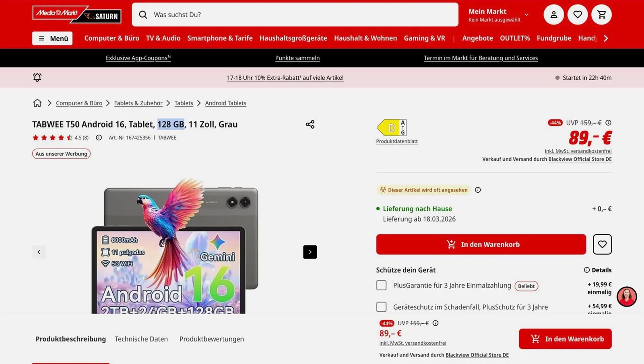Open Gaming & VR category menu

424,38
